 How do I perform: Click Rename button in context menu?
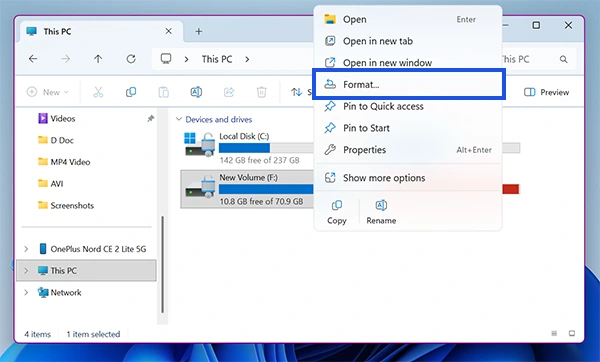(x=381, y=212)
